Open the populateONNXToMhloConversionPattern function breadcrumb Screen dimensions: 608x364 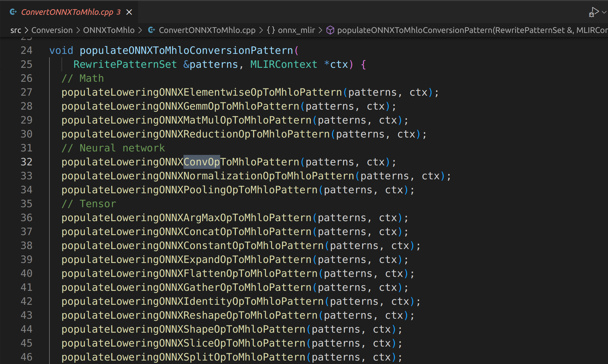472,30
